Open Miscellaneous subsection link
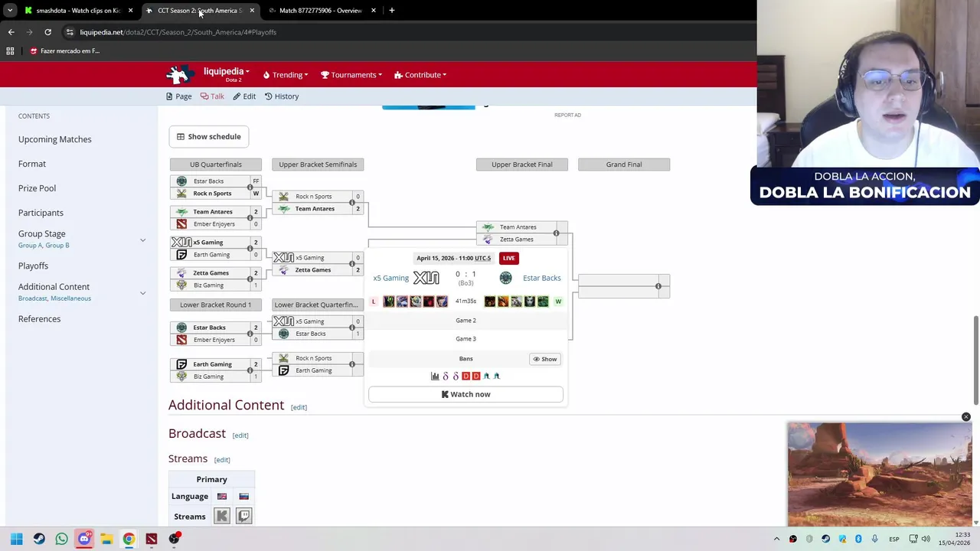Image resolution: width=980 pixels, height=551 pixels. pos(70,298)
